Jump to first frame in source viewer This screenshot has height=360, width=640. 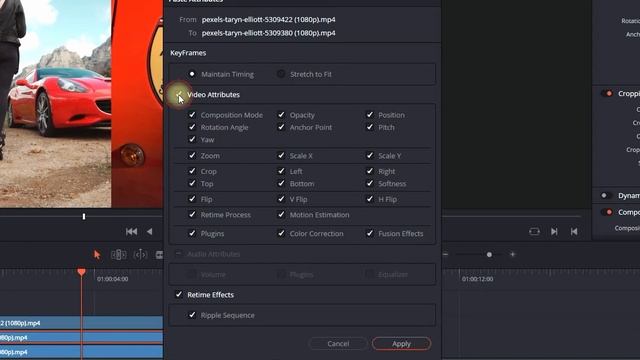pos(131,231)
